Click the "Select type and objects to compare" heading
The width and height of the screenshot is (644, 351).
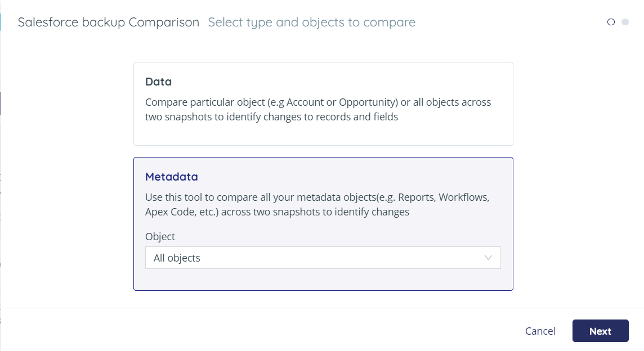pyautogui.click(x=311, y=22)
